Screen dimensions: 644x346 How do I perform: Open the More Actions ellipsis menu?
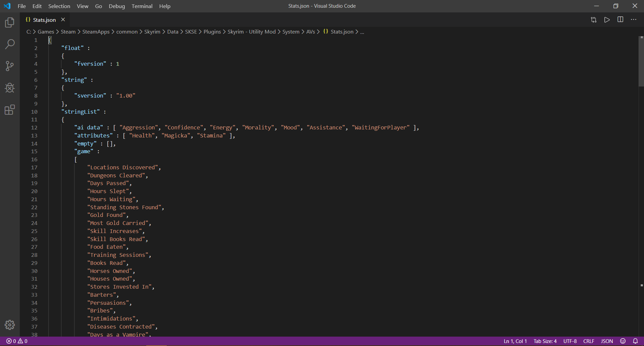coord(634,20)
